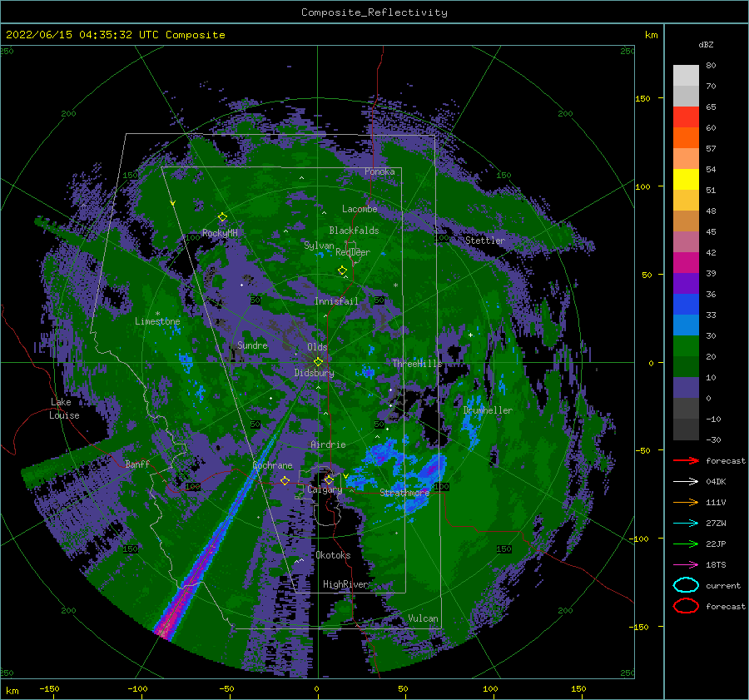
Task: Click the Airdrie label
Action: (328, 444)
